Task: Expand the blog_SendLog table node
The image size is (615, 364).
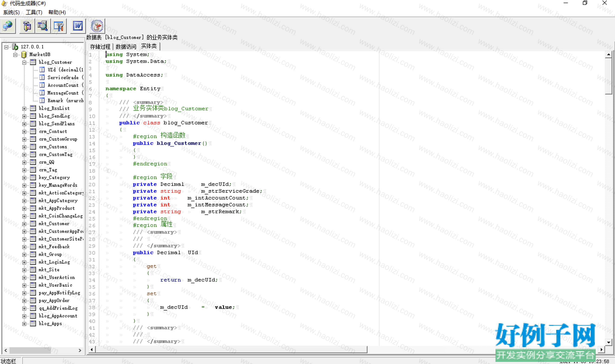Action: click(24, 116)
